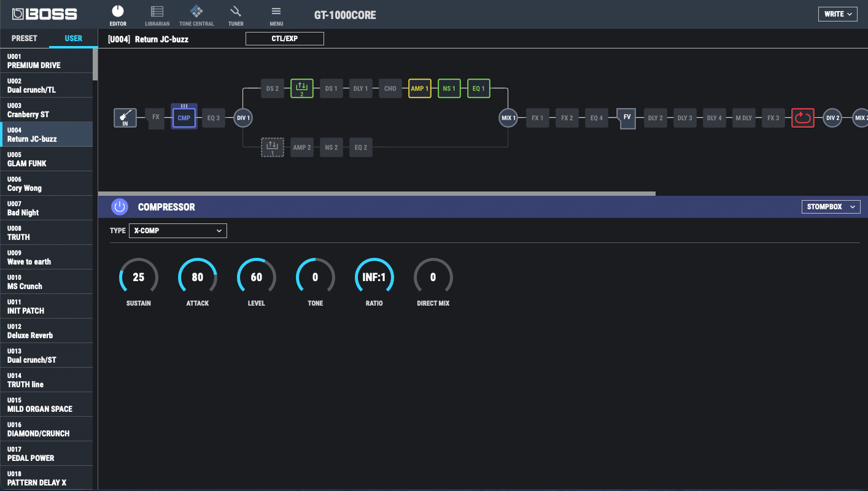
Task: Open the STOMPBOX dropdown
Action: click(x=831, y=207)
